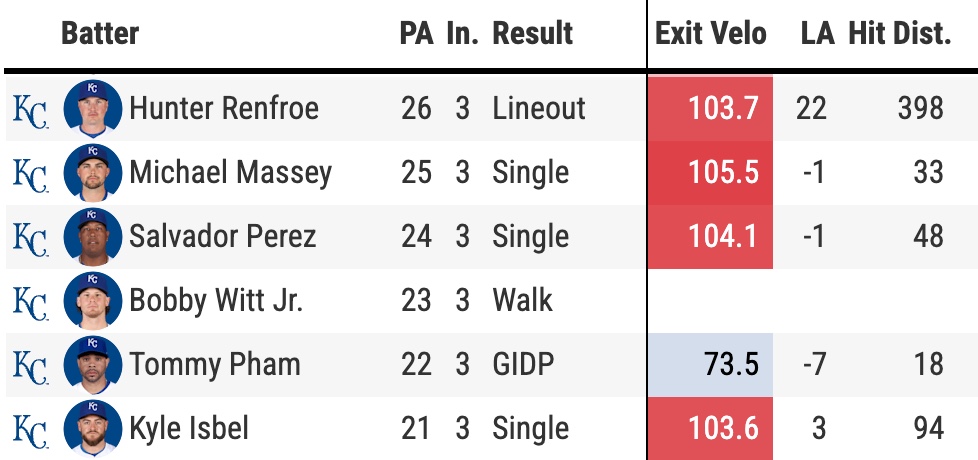Click Kyle Isbel's headshot photo
This screenshot has width=978, height=460.
click(x=92, y=429)
